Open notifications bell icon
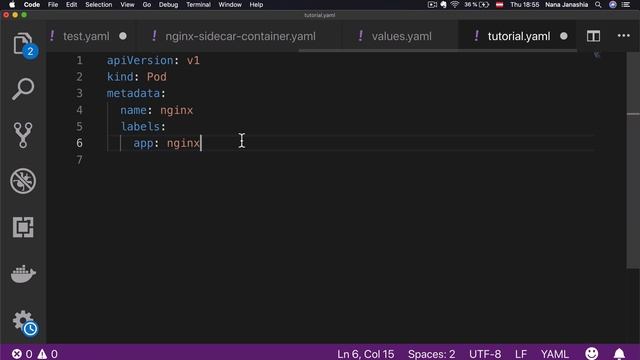640x360 pixels. point(619,353)
